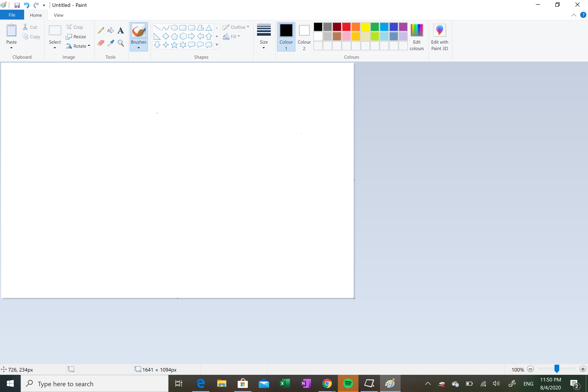
Task: Click the Edit colours button
Action: click(416, 37)
